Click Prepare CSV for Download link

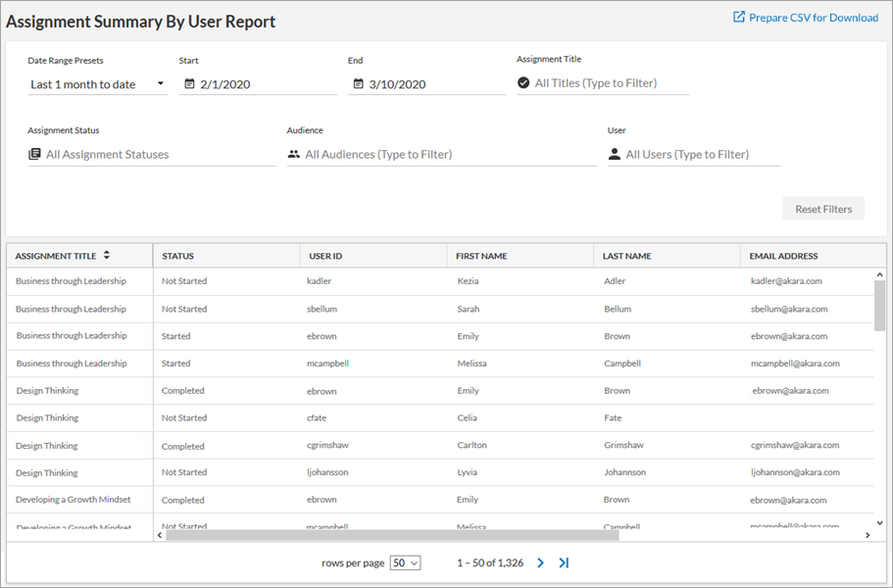coord(814,18)
